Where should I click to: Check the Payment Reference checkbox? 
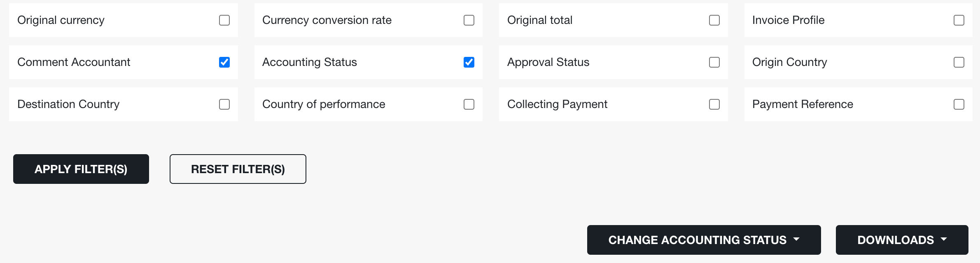pos(959,104)
